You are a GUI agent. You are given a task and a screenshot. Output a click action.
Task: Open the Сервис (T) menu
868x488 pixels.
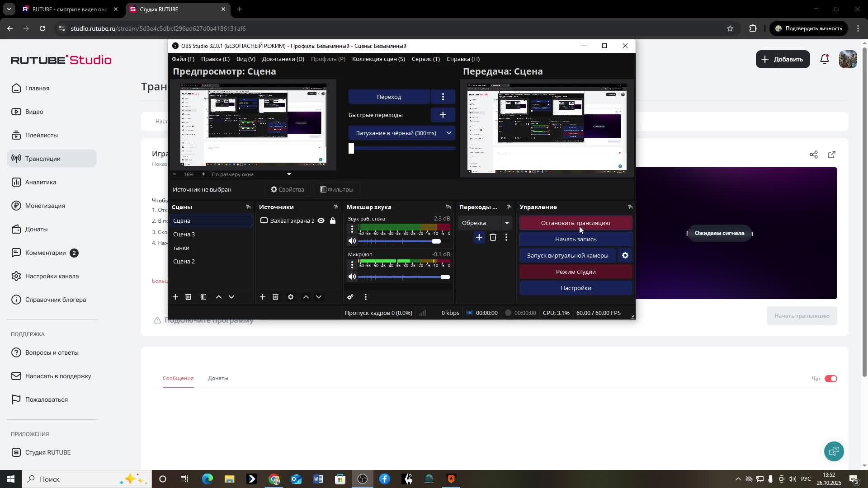(x=425, y=59)
